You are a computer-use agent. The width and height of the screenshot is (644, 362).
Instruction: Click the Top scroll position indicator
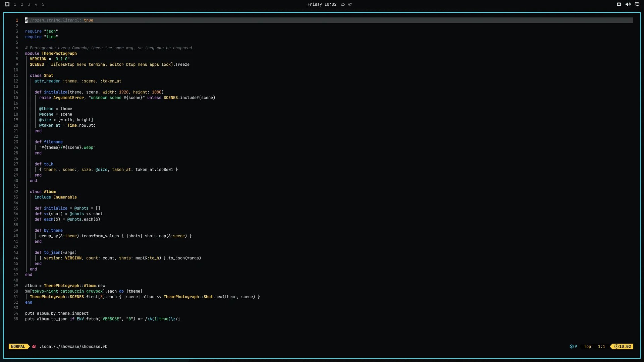(587, 347)
